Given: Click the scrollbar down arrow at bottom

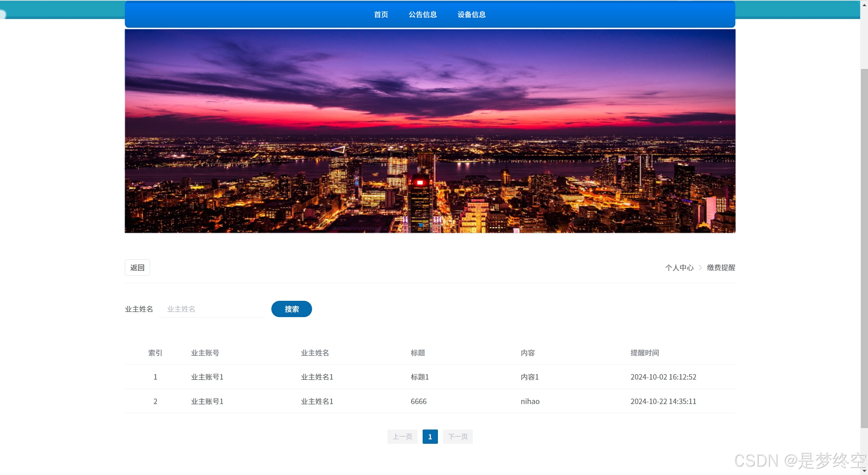Looking at the screenshot, I should [x=864, y=471].
